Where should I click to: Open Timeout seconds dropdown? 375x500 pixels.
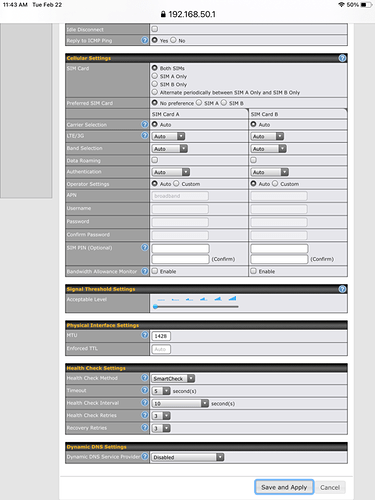pos(161,391)
